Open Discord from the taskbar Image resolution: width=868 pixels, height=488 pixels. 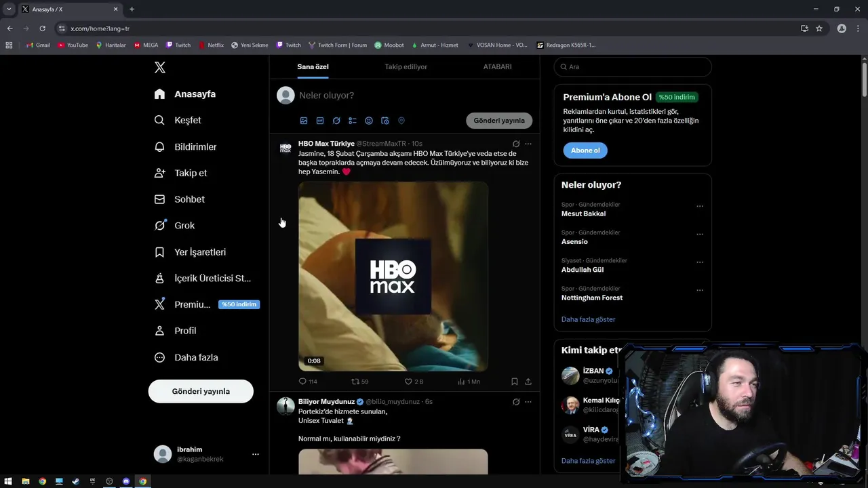(x=126, y=481)
